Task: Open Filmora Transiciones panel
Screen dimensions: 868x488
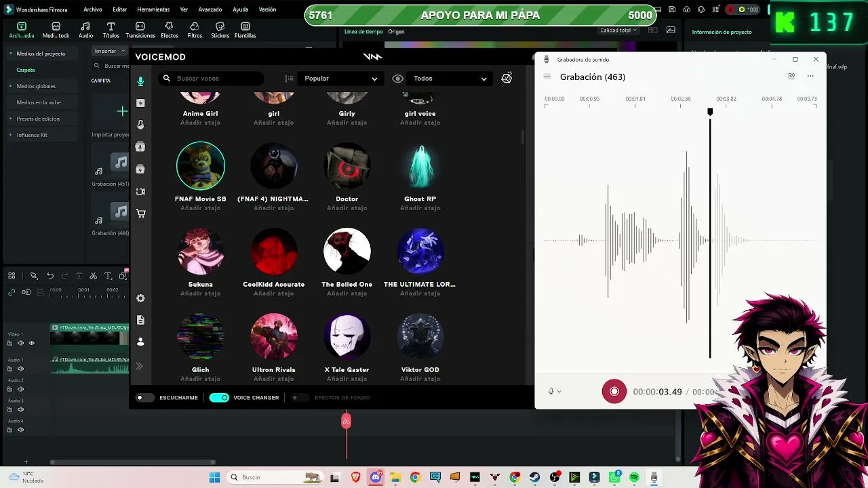Action: tap(140, 30)
